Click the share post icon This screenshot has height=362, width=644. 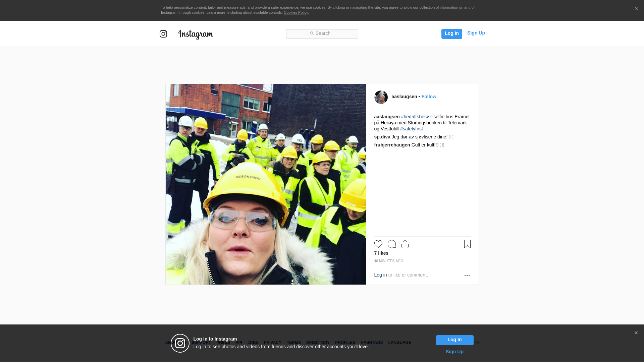pyautogui.click(x=405, y=244)
